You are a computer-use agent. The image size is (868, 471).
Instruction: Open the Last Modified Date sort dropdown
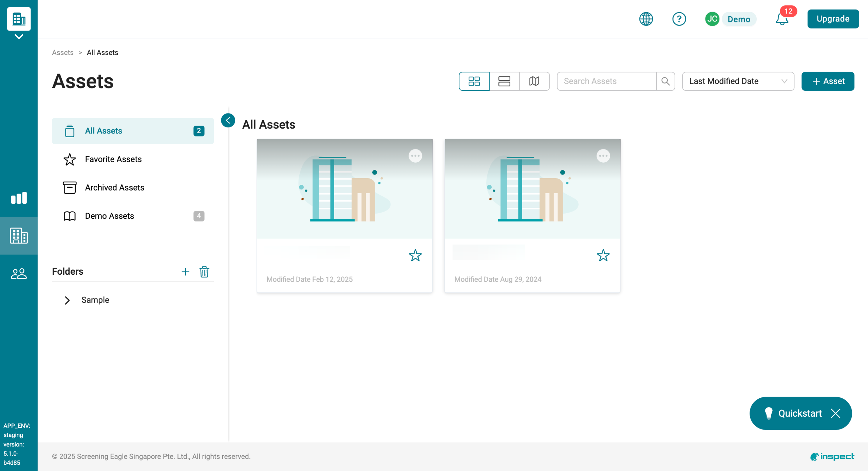pyautogui.click(x=738, y=81)
